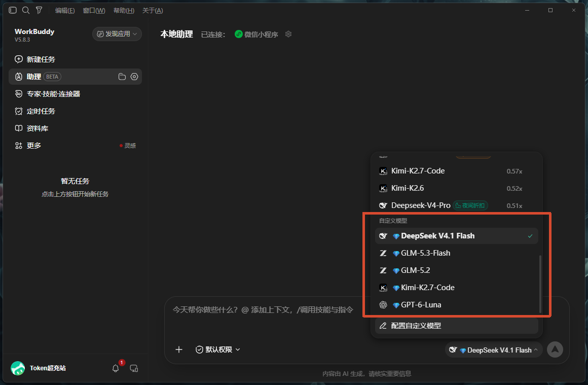The width and height of the screenshot is (588, 385).
Task: Click the WorkBuddy app title
Action: [x=34, y=31]
